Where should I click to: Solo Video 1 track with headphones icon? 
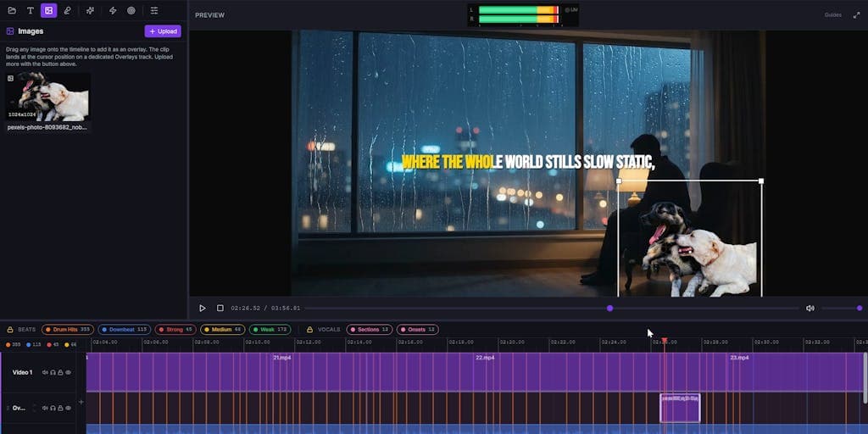coord(53,373)
